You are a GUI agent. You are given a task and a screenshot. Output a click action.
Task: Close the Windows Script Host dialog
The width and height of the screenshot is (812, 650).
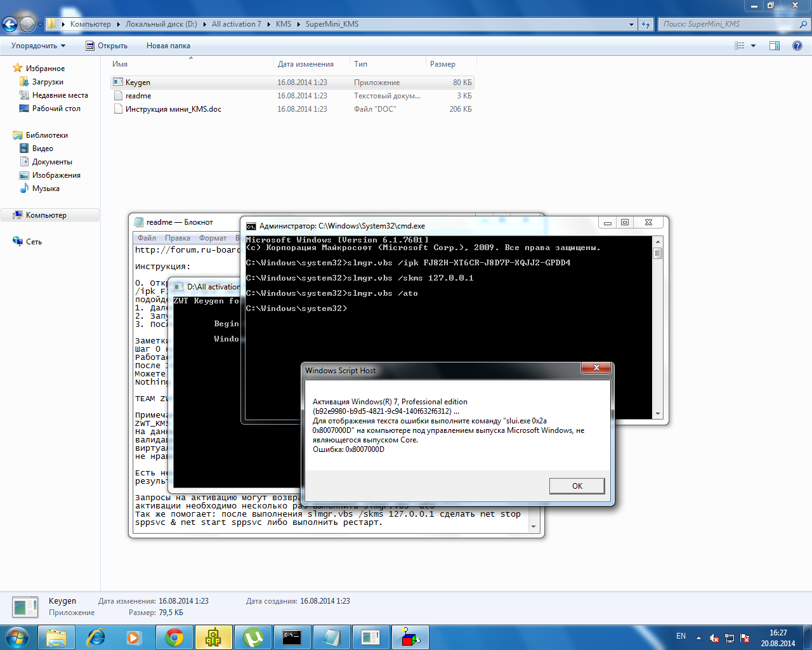[x=596, y=368]
